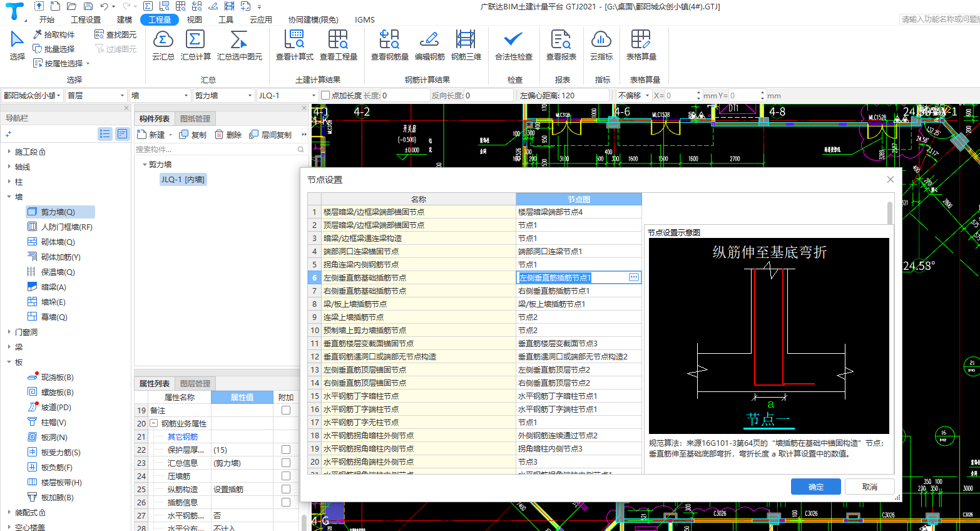980x531 pixels.
Task: Switch to 图层管理 tab beside 属性列表
Action: 195,383
